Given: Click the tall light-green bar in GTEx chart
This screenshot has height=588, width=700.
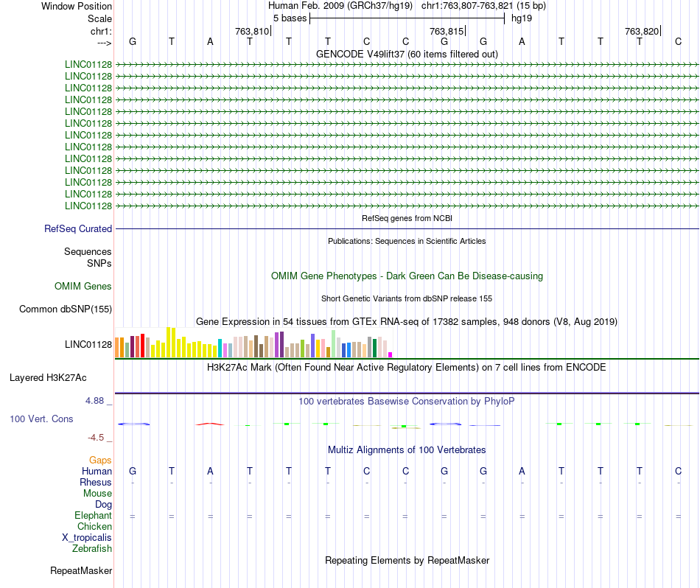Looking at the screenshot, I should tap(334, 344).
